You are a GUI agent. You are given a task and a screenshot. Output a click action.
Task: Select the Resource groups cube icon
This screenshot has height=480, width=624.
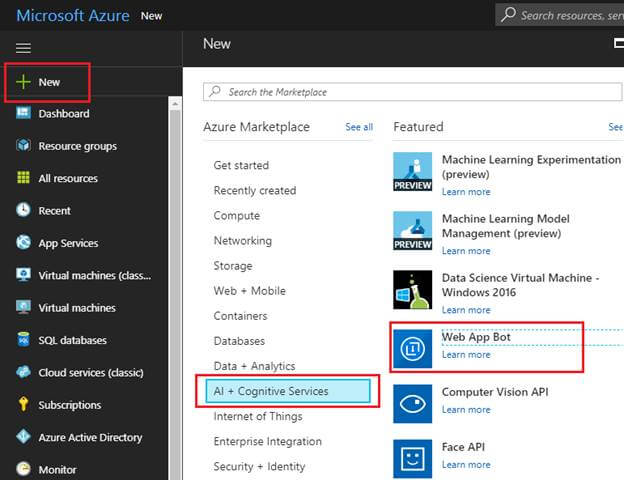pos(23,145)
